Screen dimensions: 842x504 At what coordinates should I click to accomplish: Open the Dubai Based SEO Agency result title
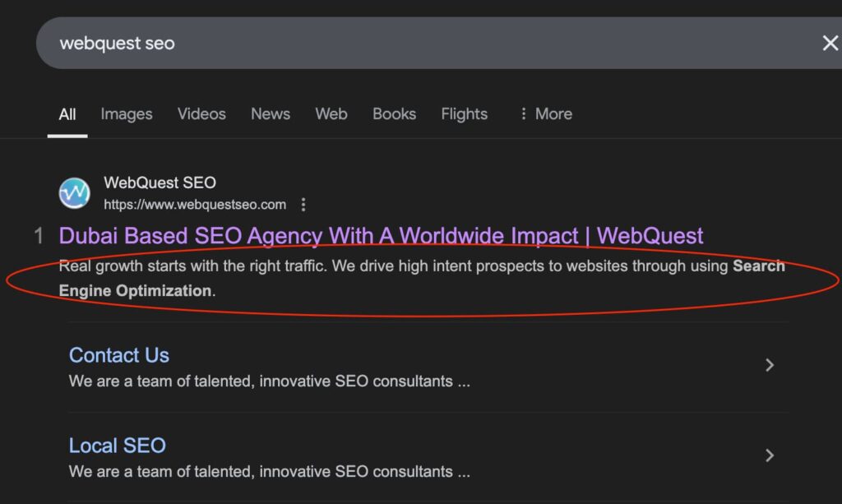pos(381,236)
